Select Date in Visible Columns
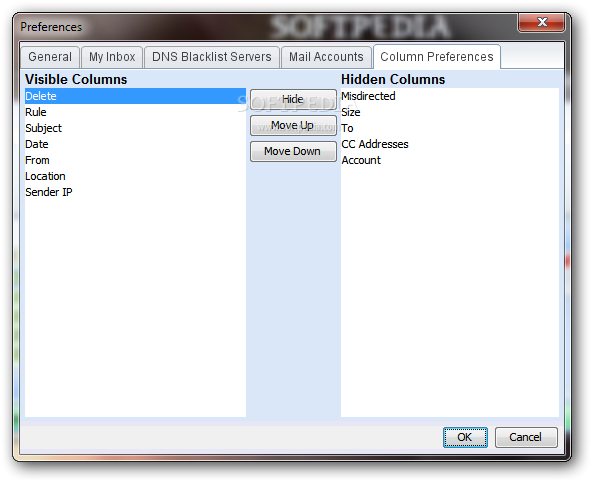The height and width of the screenshot is (482, 592). 135,144
